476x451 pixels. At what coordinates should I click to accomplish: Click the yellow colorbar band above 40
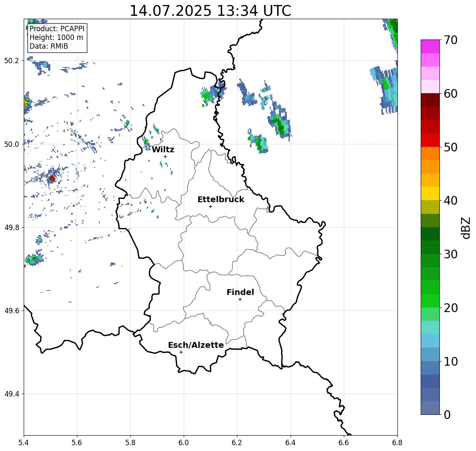(x=430, y=193)
